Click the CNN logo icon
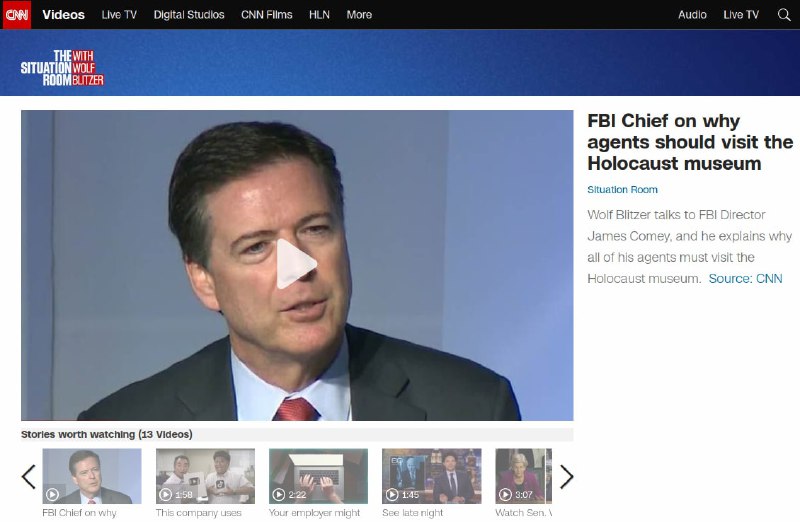The height and width of the screenshot is (522, 800). (x=16, y=14)
